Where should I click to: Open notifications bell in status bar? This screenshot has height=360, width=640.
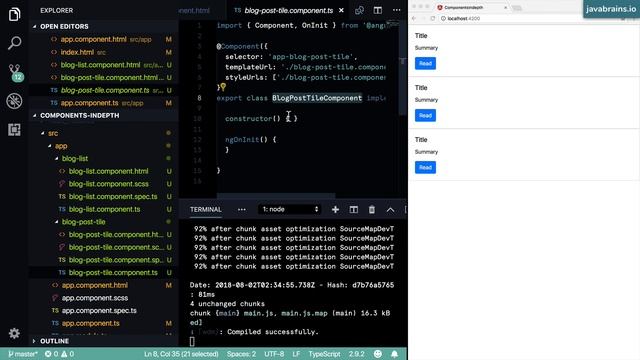tap(394, 354)
